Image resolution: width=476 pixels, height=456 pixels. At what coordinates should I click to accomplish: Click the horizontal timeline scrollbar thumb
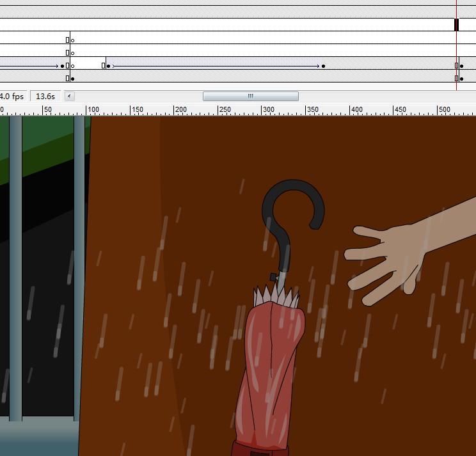click(x=250, y=97)
